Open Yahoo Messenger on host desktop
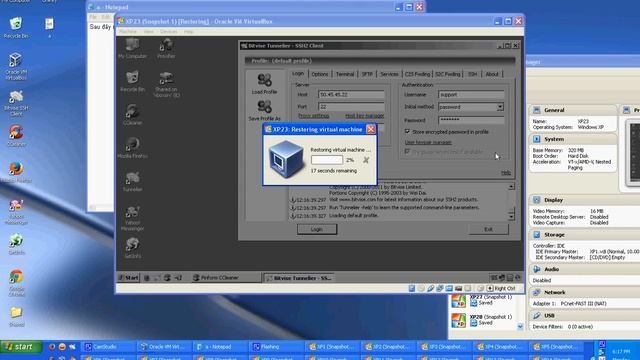This screenshot has width=640, height=360. 16,212
